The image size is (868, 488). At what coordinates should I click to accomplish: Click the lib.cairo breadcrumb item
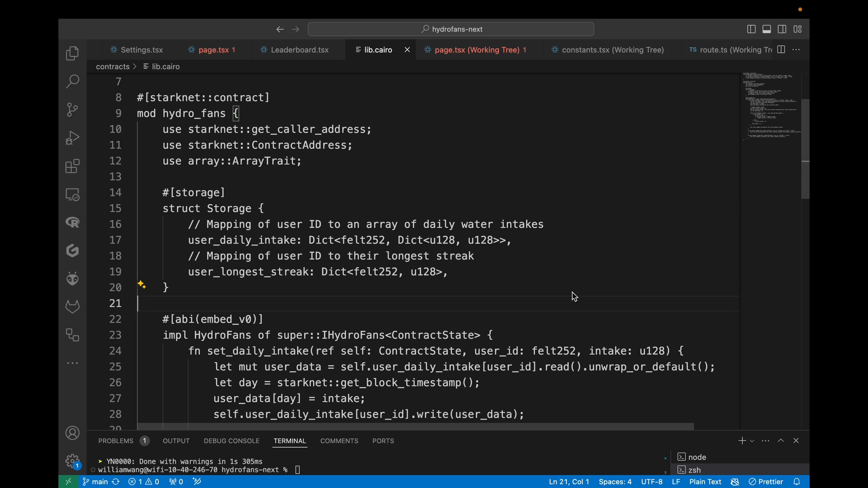pyautogui.click(x=162, y=66)
